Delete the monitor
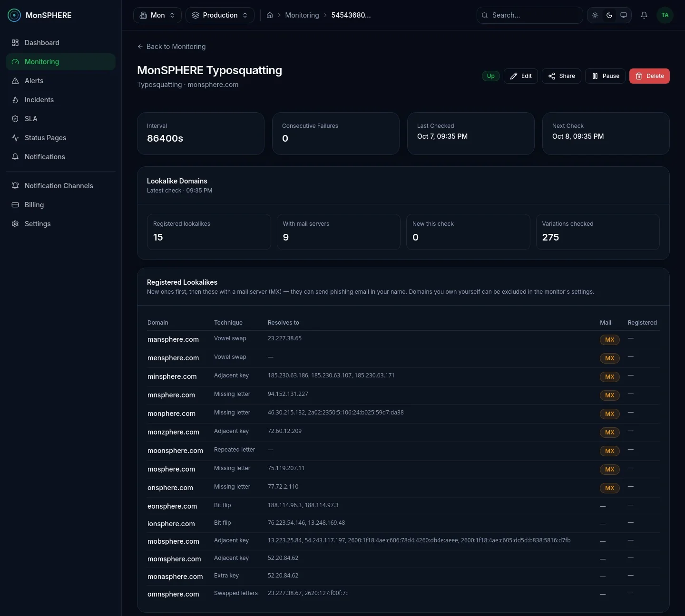The image size is (685, 616). [x=649, y=76]
